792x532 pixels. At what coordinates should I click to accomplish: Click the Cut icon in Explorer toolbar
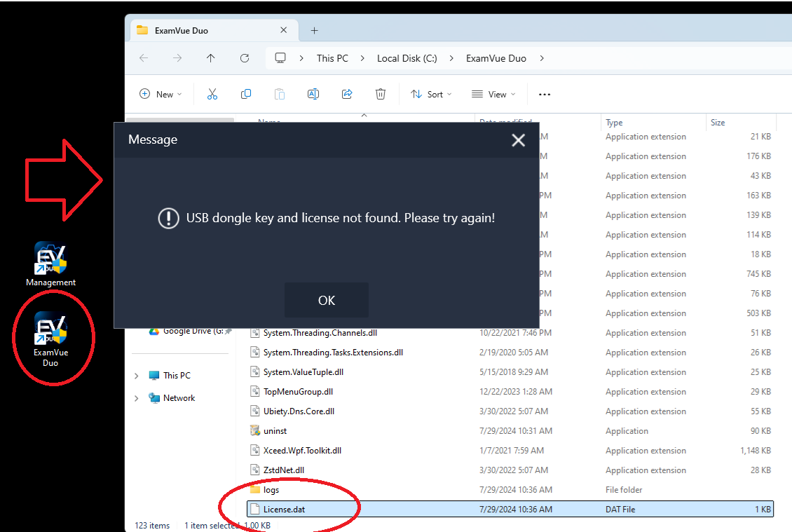tap(212, 94)
